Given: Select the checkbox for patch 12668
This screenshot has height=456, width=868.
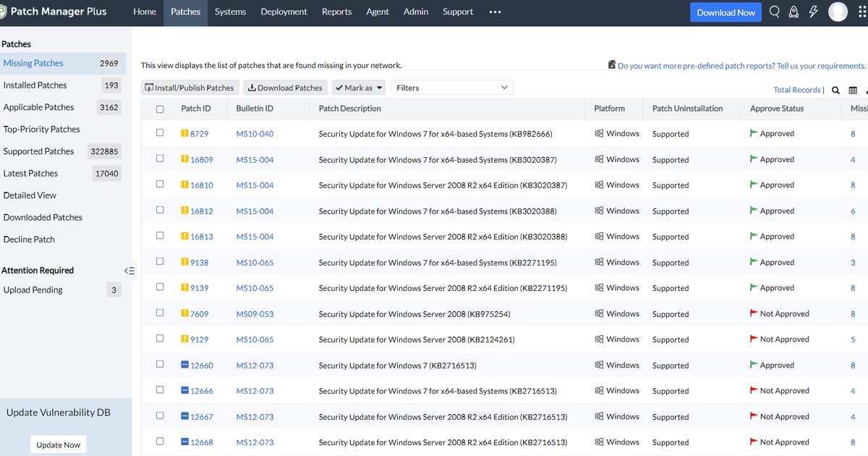Looking at the screenshot, I should tap(160, 441).
